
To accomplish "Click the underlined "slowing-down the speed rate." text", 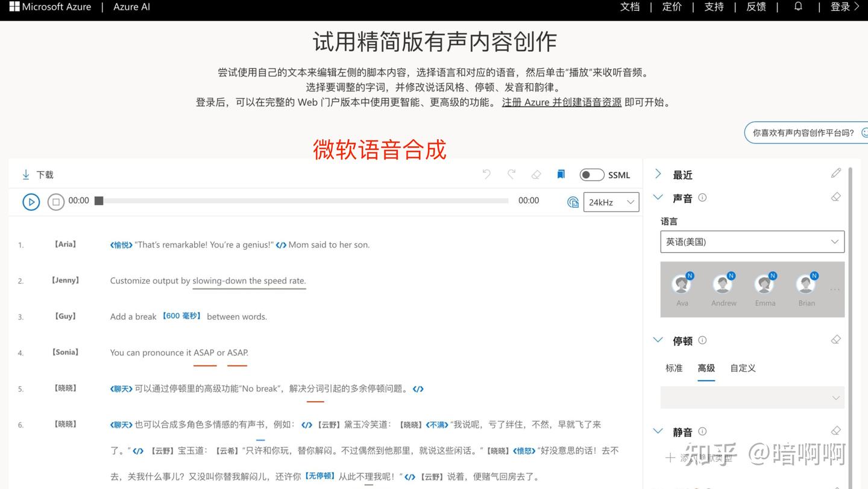I will (x=249, y=281).
